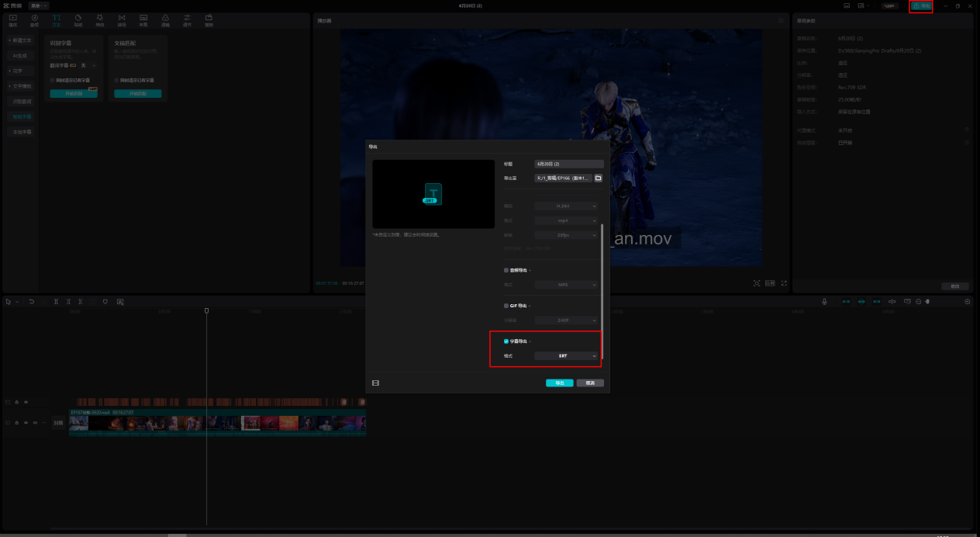Screen dimensions: 980x537
Task: Enable the GIF export checkbox
Action: pos(506,306)
